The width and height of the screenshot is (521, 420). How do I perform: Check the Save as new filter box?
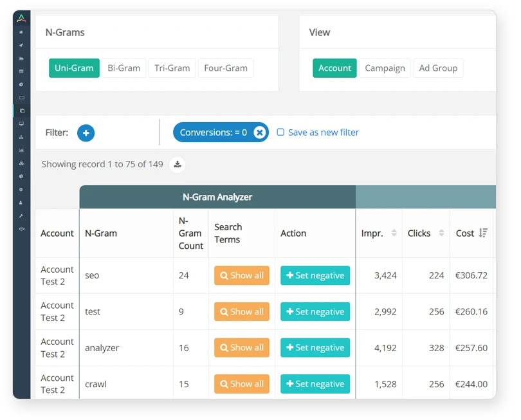[x=280, y=132]
